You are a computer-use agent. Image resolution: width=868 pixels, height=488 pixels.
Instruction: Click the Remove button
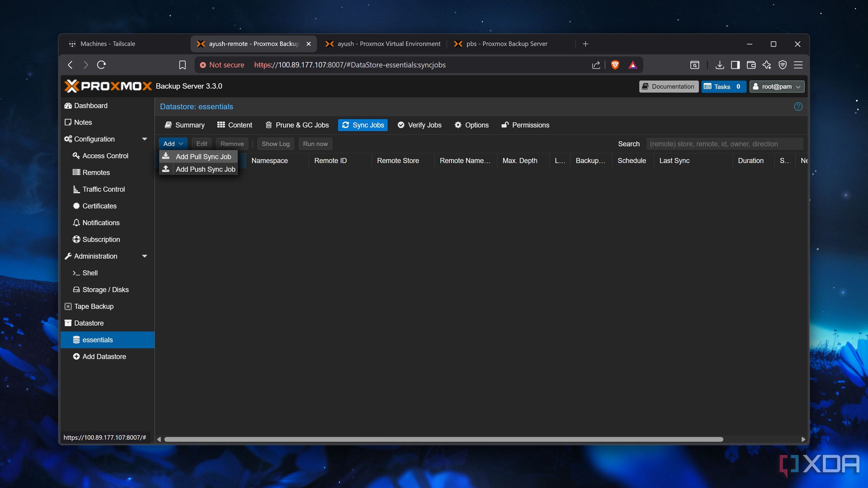tap(232, 144)
